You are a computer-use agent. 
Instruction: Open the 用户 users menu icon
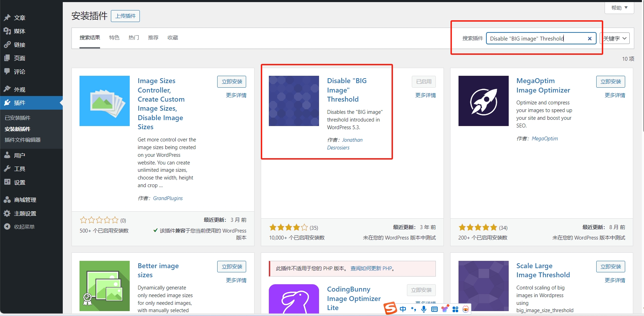tap(7, 155)
